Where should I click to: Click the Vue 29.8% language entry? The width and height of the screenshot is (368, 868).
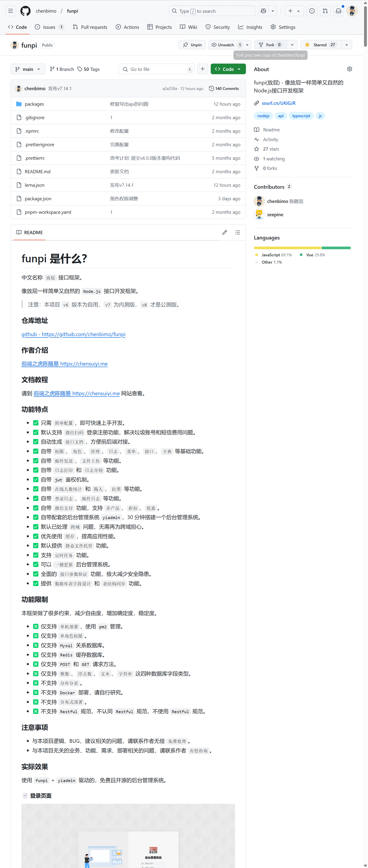(312, 255)
